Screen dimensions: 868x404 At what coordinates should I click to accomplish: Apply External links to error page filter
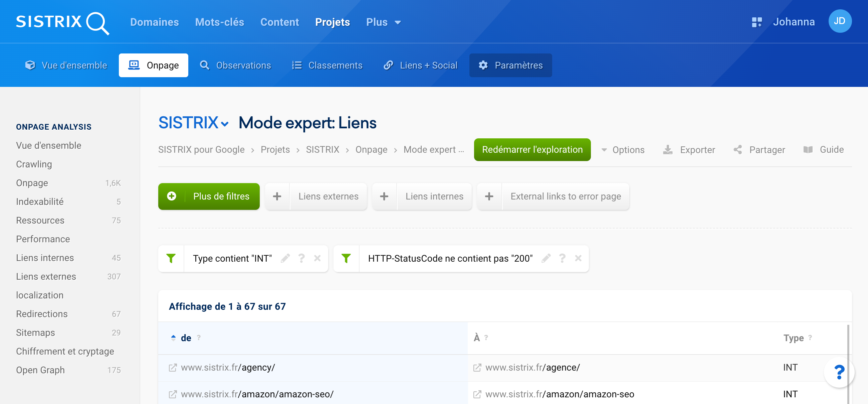click(x=566, y=196)
